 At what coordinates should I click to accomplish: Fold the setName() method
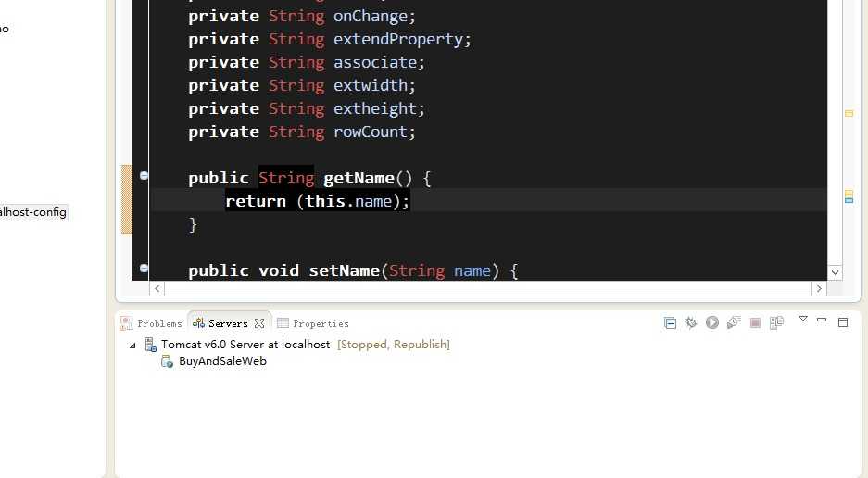coord(144,268)
